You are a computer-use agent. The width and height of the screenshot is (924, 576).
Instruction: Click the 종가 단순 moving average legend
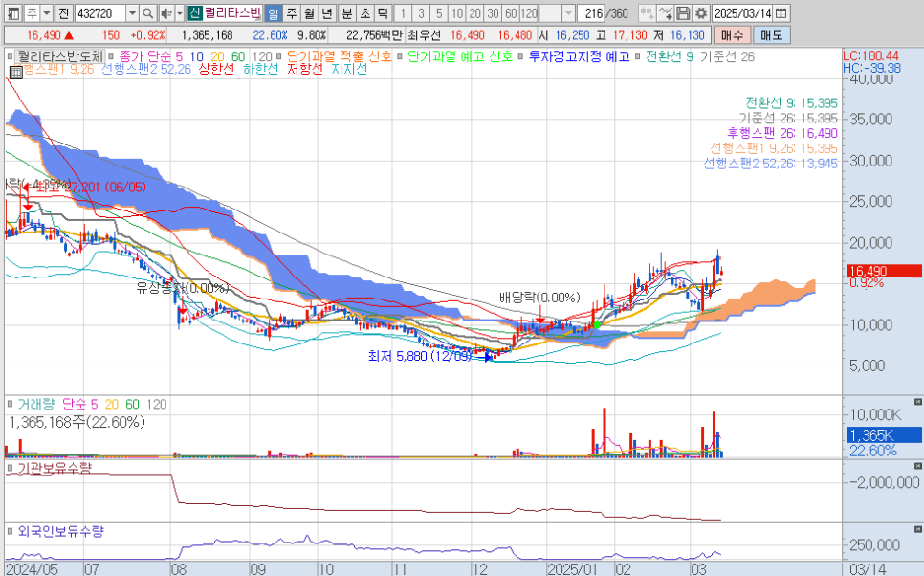click(x=147, y=56)
